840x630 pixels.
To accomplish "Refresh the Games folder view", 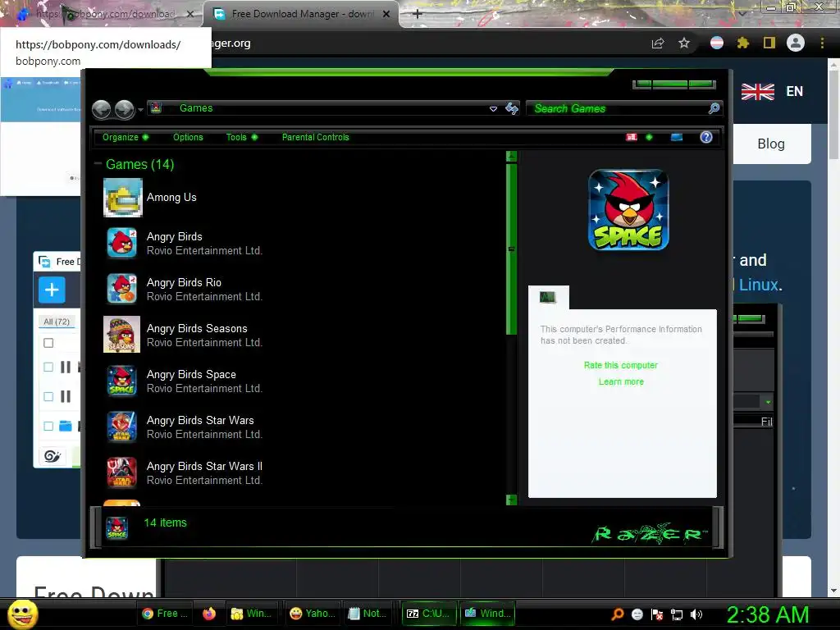I will coord(512,109).
